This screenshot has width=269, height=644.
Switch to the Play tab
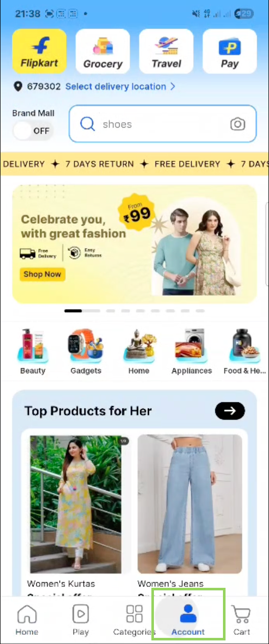[x=80, y=620]
